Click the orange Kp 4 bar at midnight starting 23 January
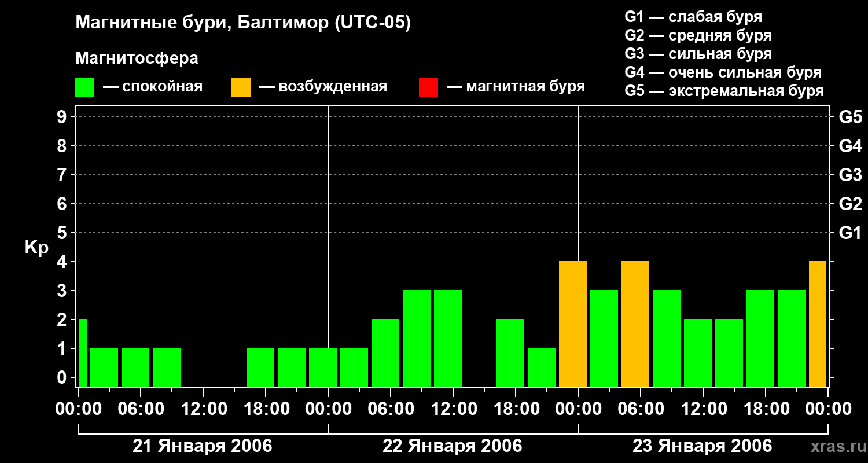868x463 pixels. point(573,324)
